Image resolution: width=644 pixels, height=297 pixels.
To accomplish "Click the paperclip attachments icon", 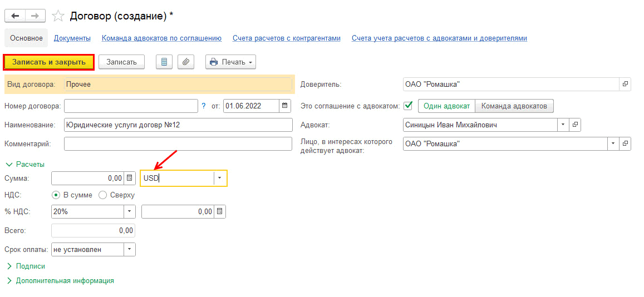I will pyautogui.click(x=185, y=62).
